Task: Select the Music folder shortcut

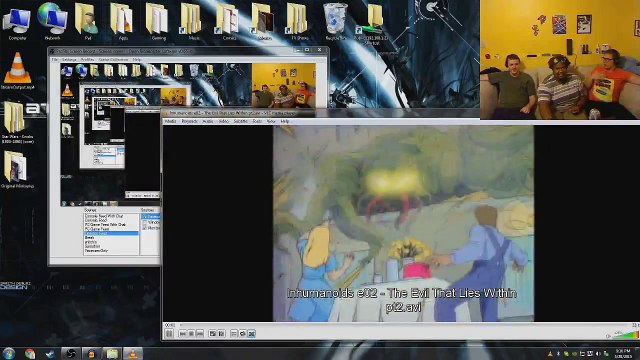Action: 193,22
